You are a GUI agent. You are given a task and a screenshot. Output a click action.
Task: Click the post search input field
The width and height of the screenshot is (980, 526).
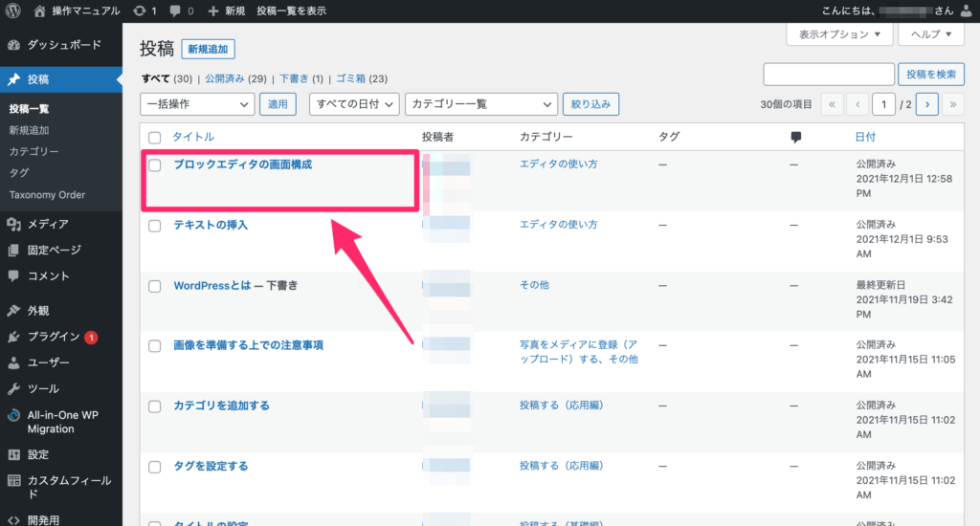pos(827,75)
